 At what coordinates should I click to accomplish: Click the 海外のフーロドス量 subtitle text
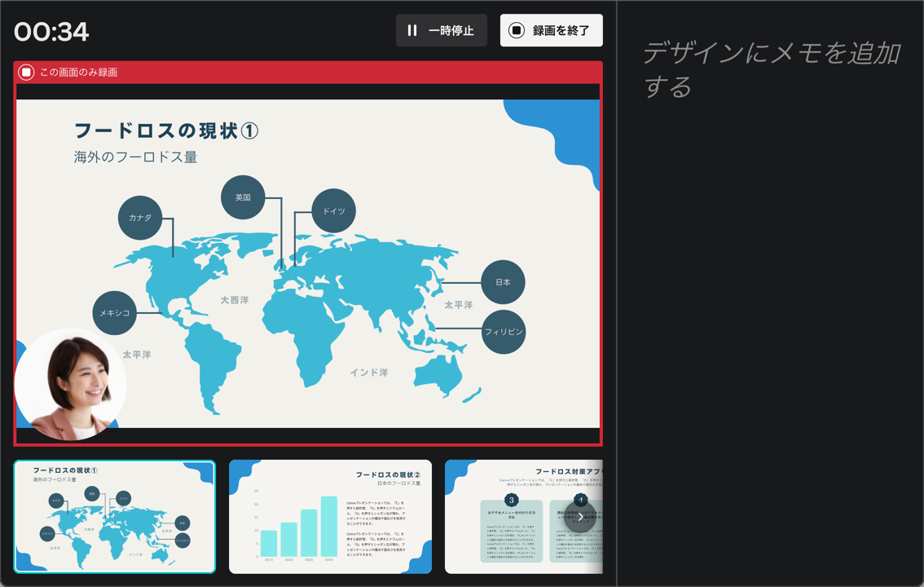[x=135, y=157]
